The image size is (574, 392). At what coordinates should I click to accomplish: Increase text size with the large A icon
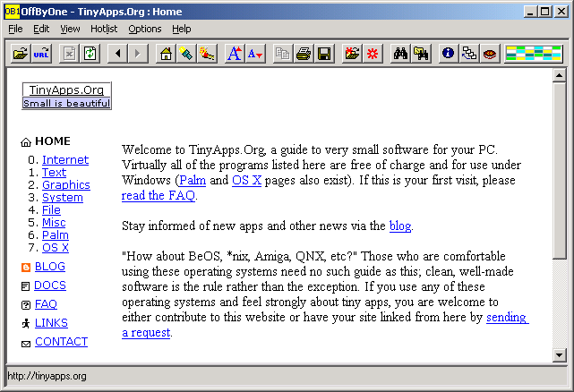pyautogui.click(x=235, y=54)
